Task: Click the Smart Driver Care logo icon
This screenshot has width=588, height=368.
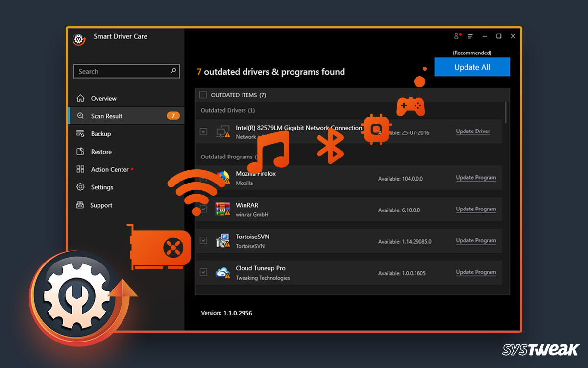Action: [x=79, y=39]
